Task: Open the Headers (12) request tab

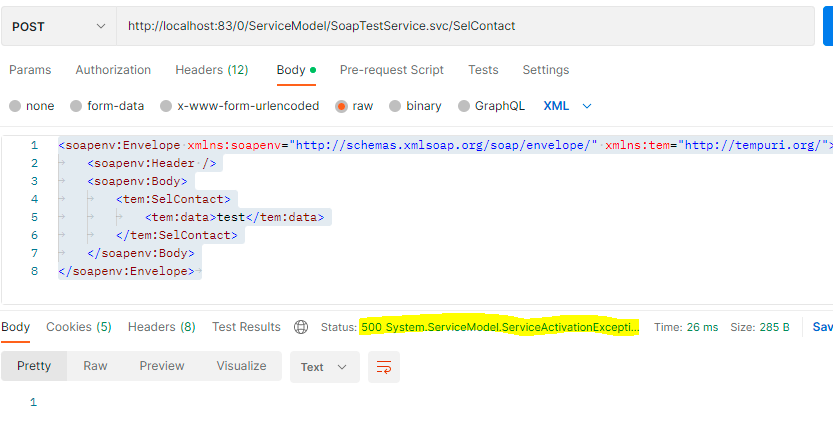Action: 212,70
